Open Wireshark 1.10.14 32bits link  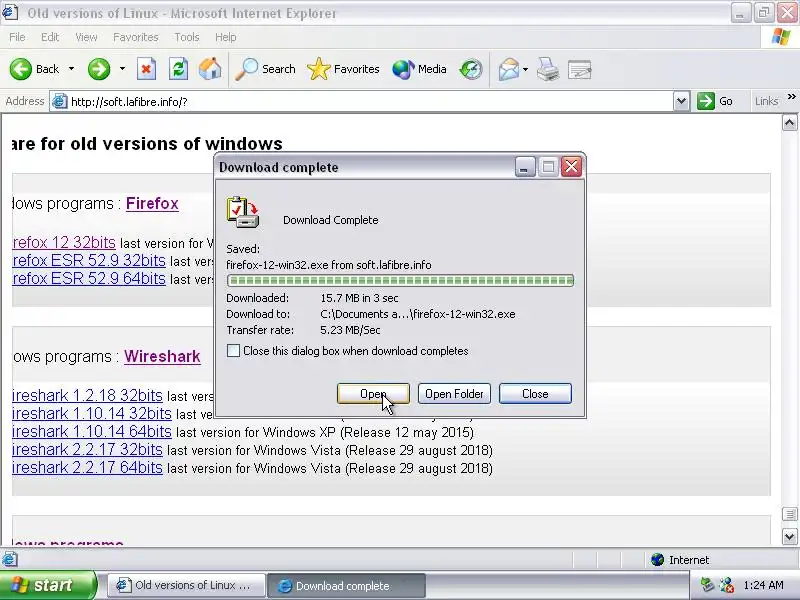[92, 413]
